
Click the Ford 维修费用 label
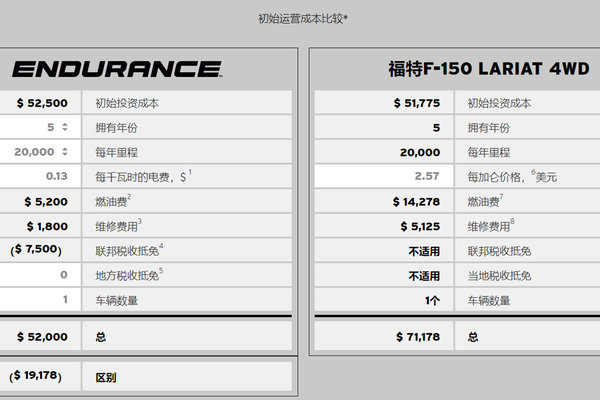tap(489, 226)
